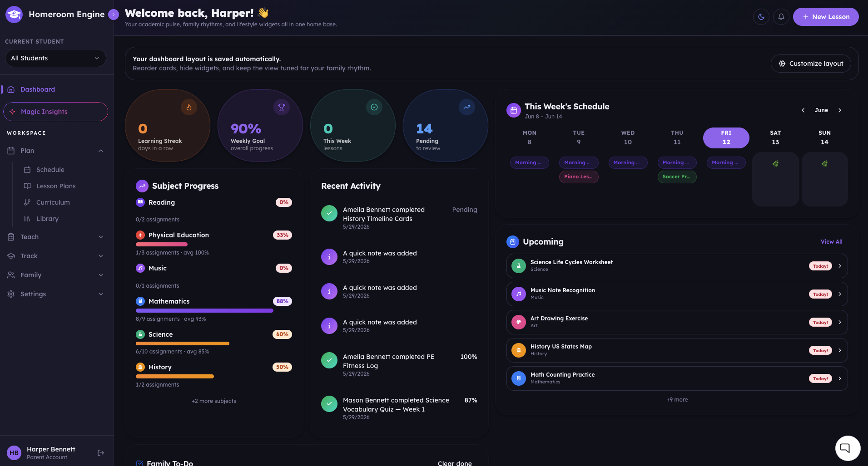This screenshot has width=868, height=466.
Task: Open the Math Counting Practice item
Action: 677,378
